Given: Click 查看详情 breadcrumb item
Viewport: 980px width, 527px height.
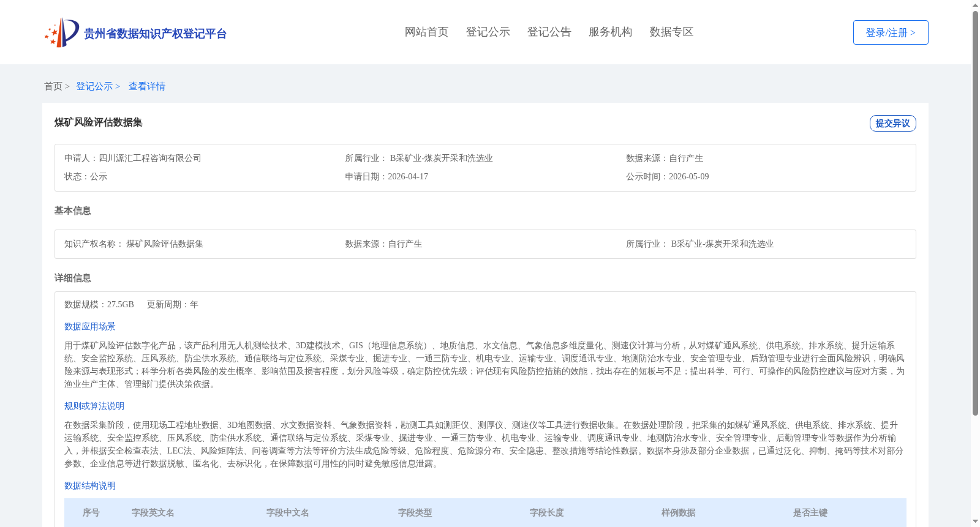Looking at the screenshot, I should [x=147, y=86].
